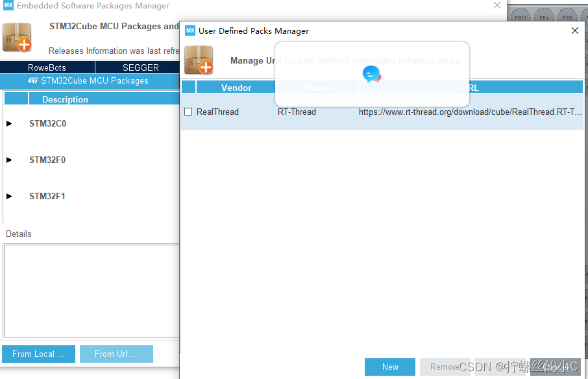Screen dimensions: 588x379
Task: Click inside the Details text box
Action: click(92, 291)
